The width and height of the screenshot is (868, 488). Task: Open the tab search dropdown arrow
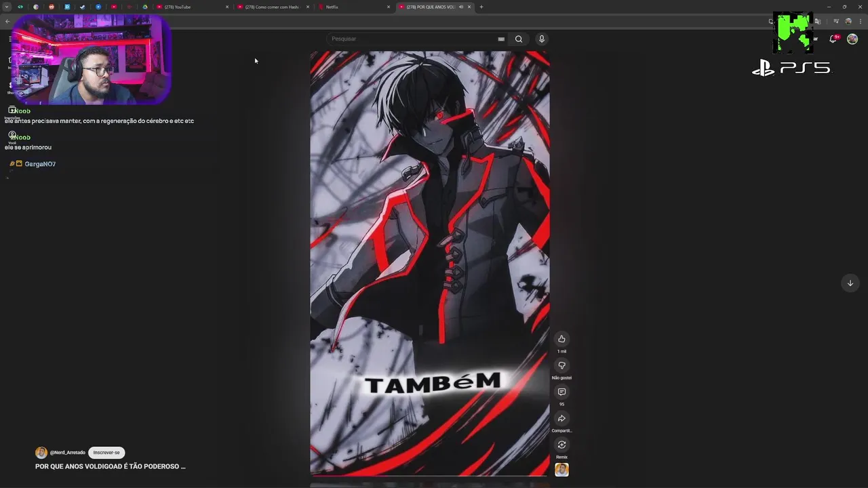(7, 7)
